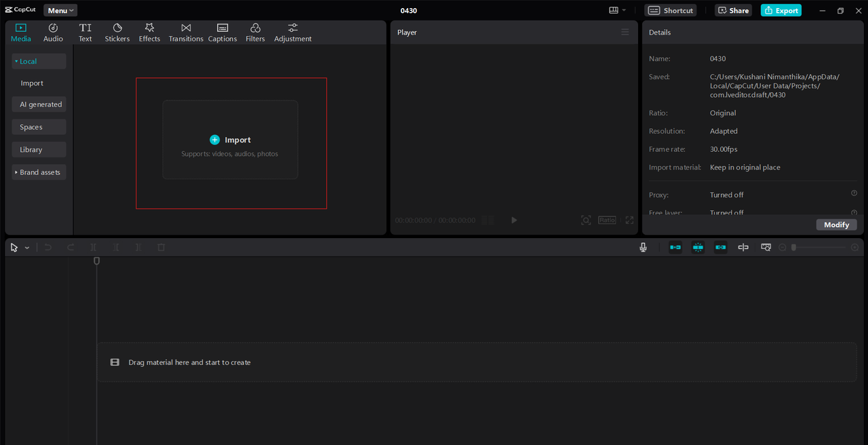The width and height of the screenshot is (868, 445).
Task: Click the project title 0430 in title bar
Action: pyautogui.click(x=409, y=11)
